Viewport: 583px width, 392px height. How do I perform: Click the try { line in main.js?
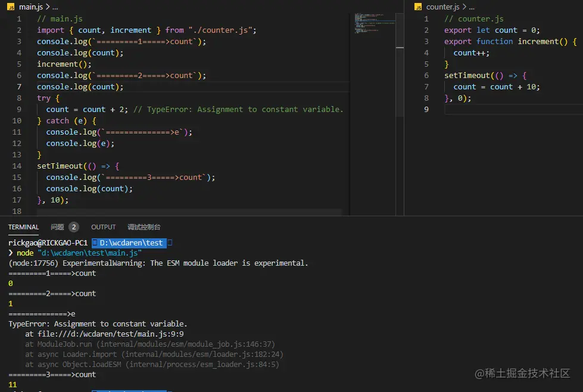(48, 98)
